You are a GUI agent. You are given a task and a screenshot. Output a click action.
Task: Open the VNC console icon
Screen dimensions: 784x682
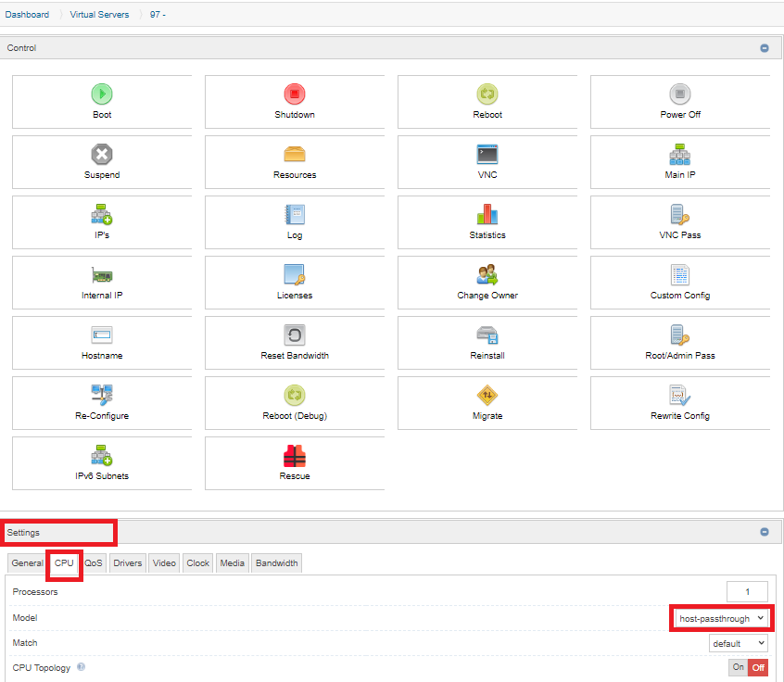click(x=487, y=154)
